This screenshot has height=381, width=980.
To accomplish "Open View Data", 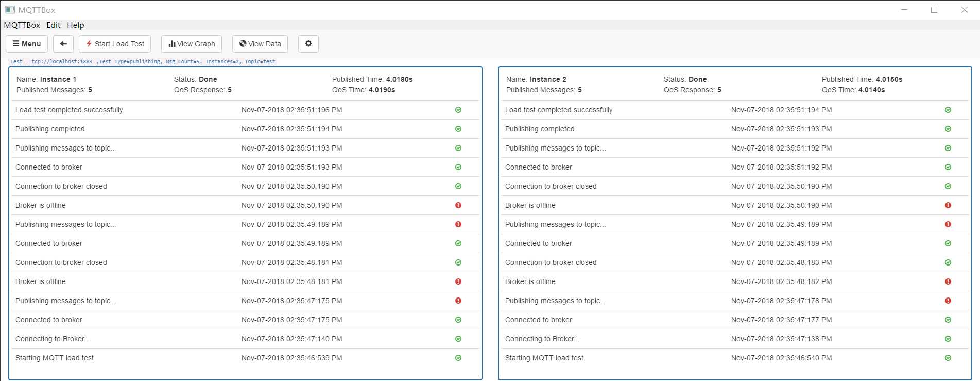I will [260, 44].
